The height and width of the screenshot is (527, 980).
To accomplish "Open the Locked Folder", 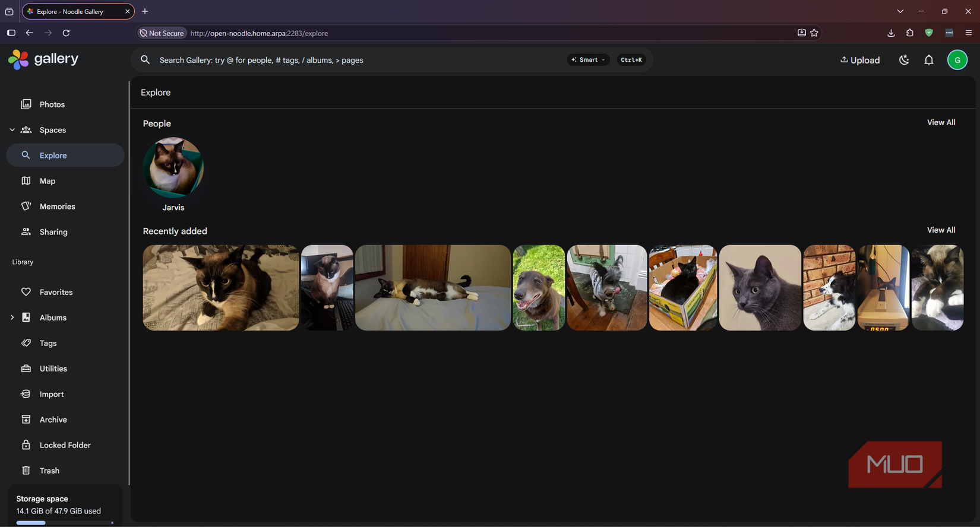I will [x=65, y=445].
